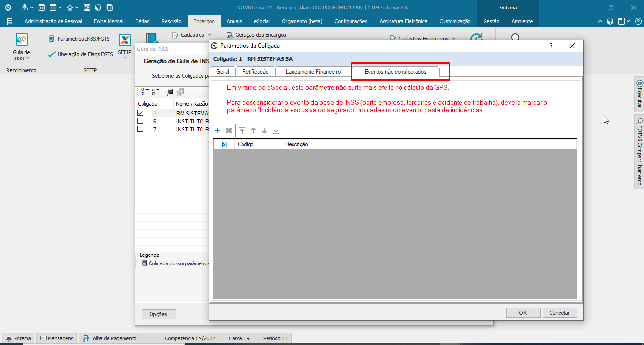This screenshot has height=345, width=644.
Task: Click the grid layout icon in quick access bar
Action: (87, 8)
